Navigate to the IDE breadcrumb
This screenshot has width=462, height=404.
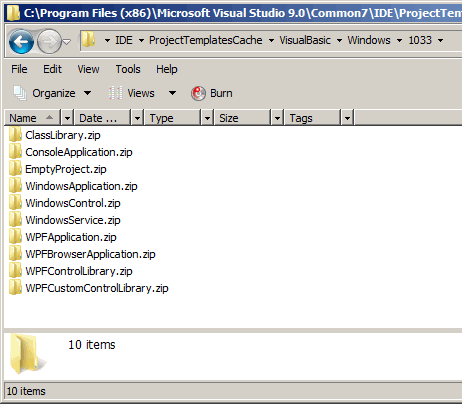124,40
